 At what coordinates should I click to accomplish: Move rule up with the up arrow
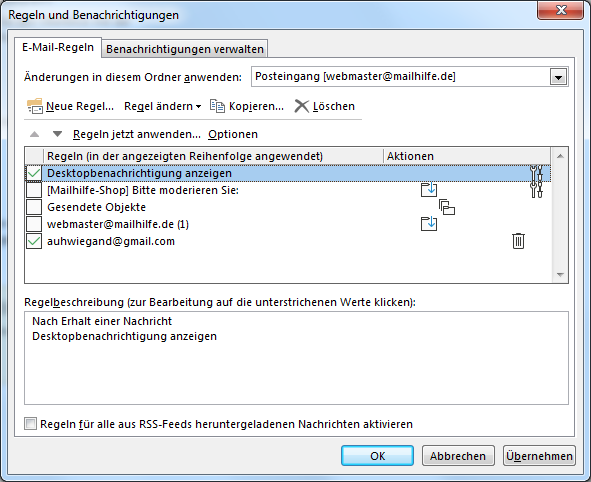(35, 134)
